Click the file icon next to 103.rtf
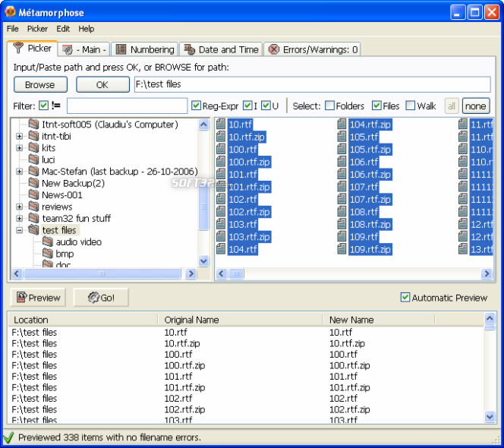The height and width of the screenshot is (448, 504). click(x=221, y=224)
